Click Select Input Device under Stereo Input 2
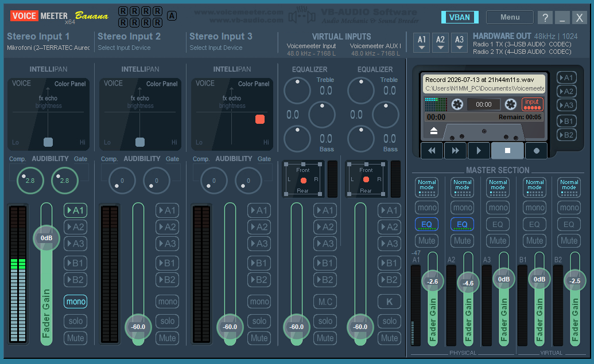The image size is (594, 364). [x=124, y=48]
